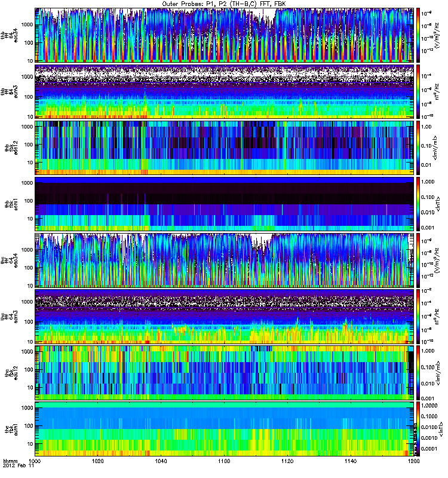Click the thb fff eac34 electric spectrogram panel
Image resolution: width=448 pixels, height=478 pixels.
(x=225, y=35)
